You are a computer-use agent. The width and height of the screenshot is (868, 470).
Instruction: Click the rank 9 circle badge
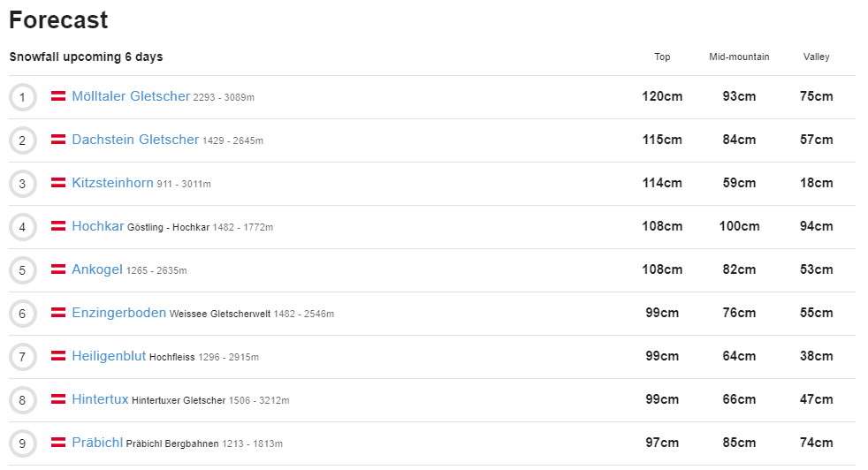coord(22,443)
